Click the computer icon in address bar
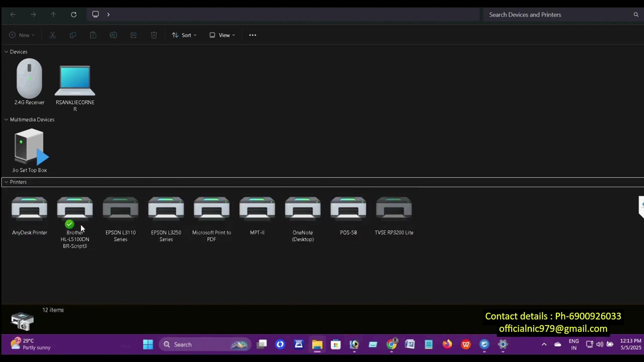The width and height of the screenshot is (644, 362). [96, 15]
